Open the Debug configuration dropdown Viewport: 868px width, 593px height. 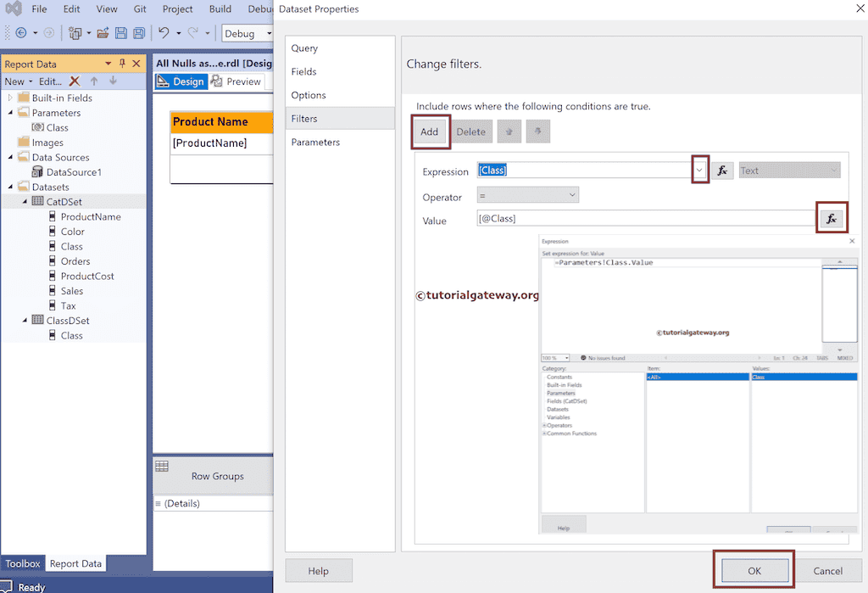(x=270, y=33)
